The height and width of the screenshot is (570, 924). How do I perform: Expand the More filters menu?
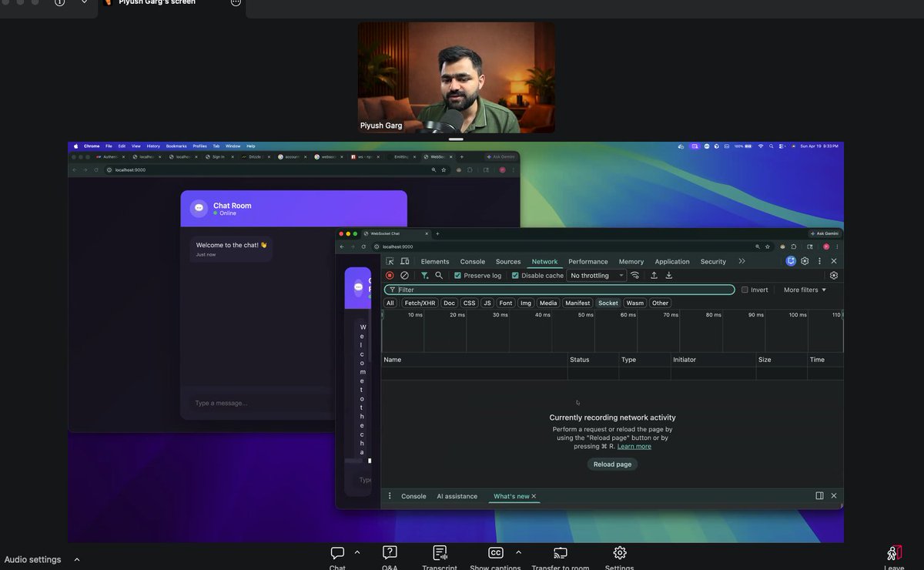tap(803, 290)
